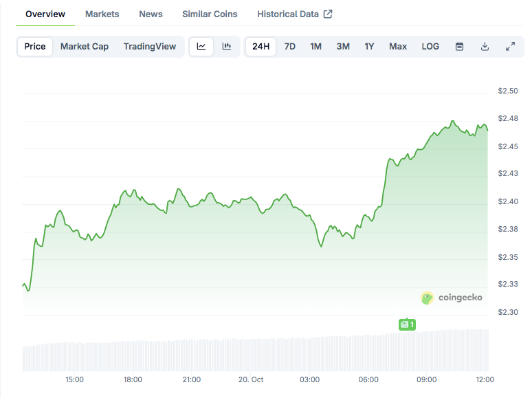Image resolution: width=532 pixels, height=398 pixels.
Task: Download chart data icon
Action: coord(485,47)
